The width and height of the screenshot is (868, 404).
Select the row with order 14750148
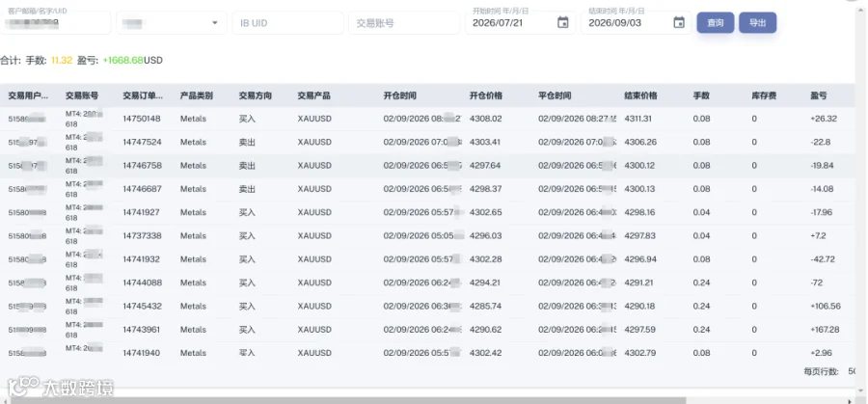(427, 119)
